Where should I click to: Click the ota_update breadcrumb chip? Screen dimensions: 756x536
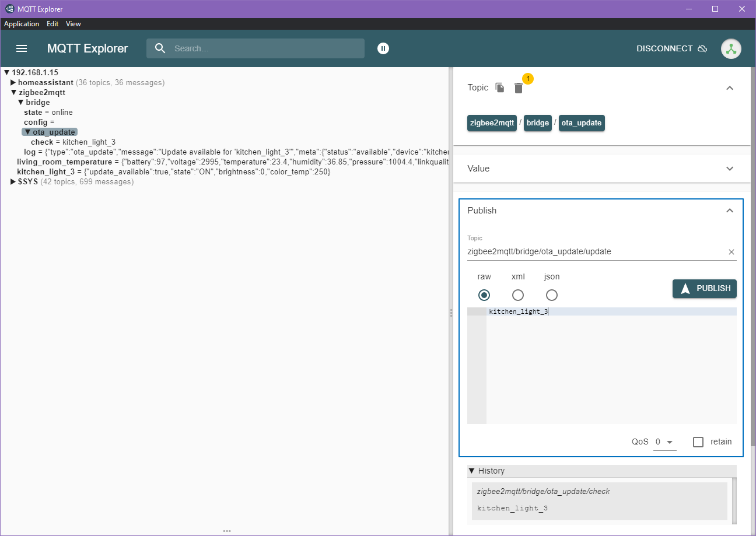tap(582, 123)
